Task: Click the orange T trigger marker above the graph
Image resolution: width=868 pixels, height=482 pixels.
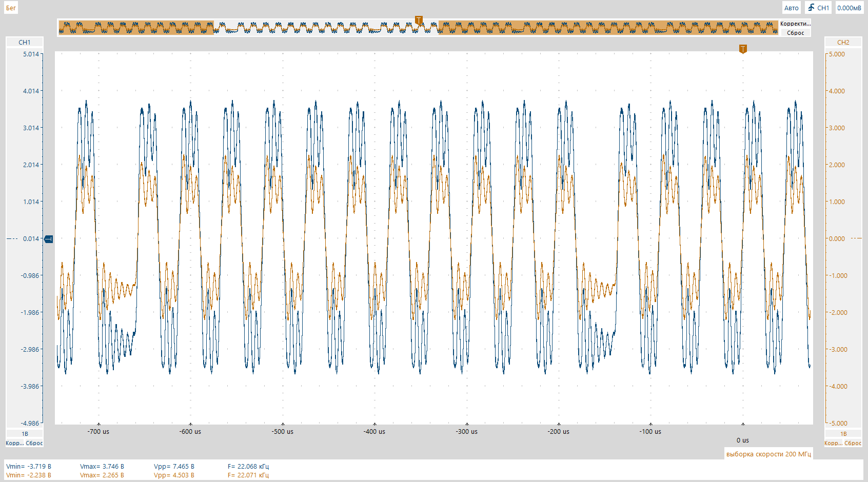Action: pyautogui.click(x=743, y=49)
